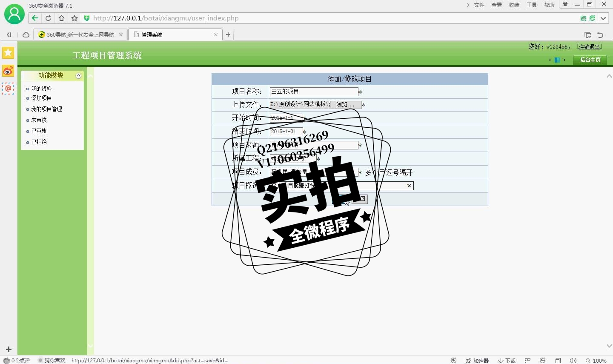Click the 0个点评 status bar item

coord(17,360)
